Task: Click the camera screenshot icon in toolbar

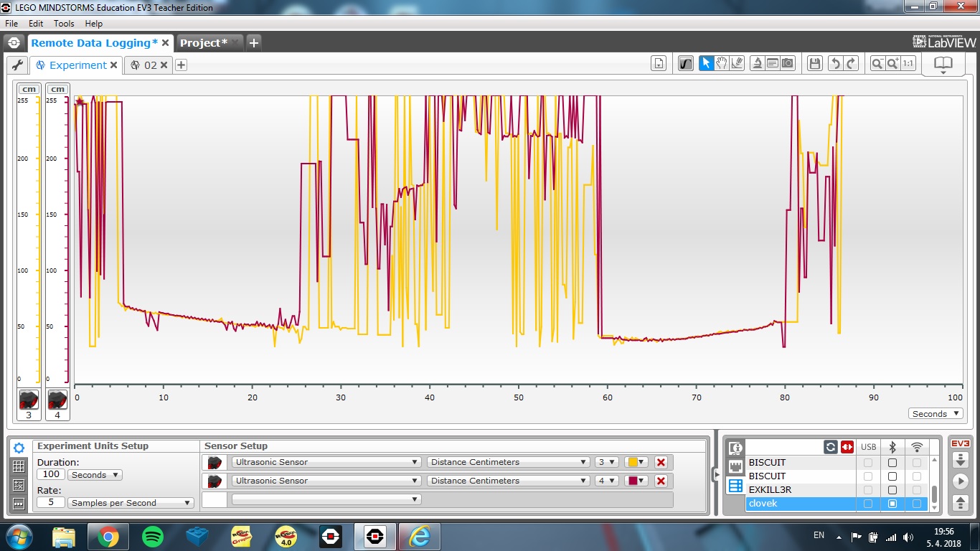Action: coord(788,63)
